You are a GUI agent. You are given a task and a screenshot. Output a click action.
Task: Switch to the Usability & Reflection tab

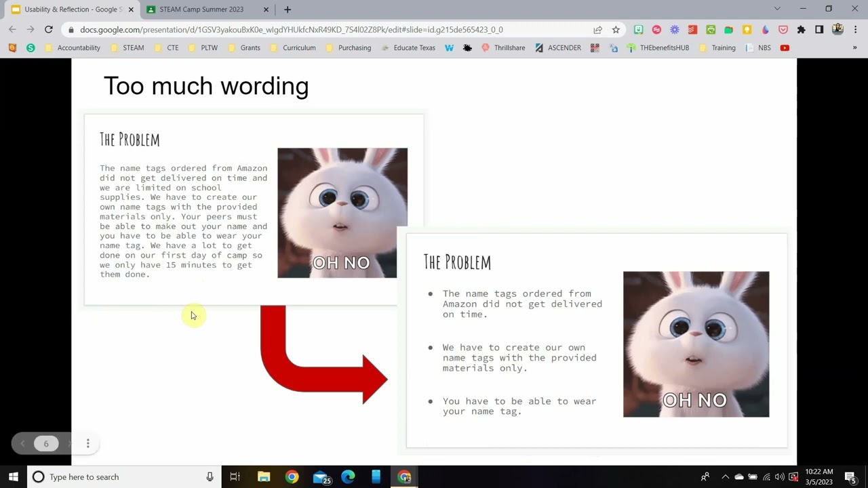(72, 9)
